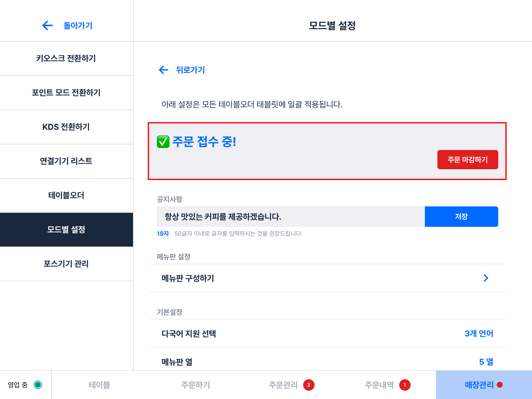This screenshot has height=399, width=532.
Task: Click the red badge 1 on 주문내역
Action: coord(405,385)
